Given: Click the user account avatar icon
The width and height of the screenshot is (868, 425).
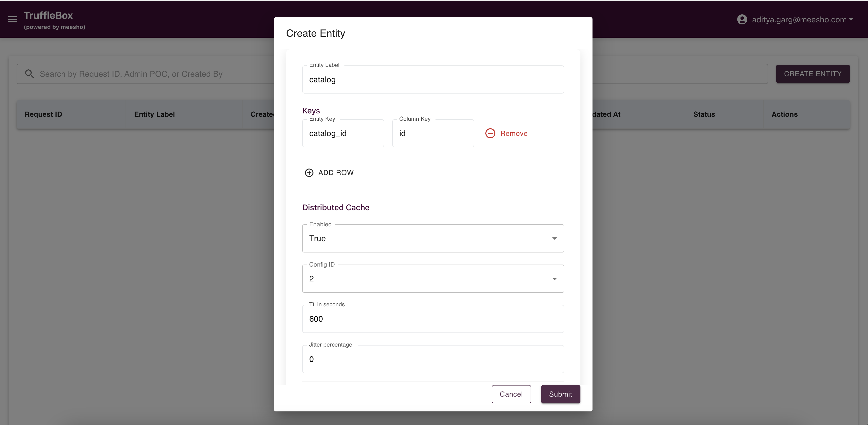Looking at the screenshot, I should coord(742,20).
